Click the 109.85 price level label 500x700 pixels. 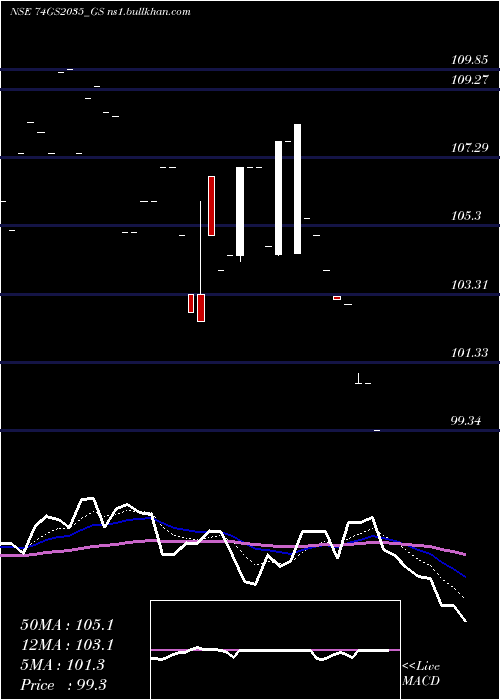469,60
